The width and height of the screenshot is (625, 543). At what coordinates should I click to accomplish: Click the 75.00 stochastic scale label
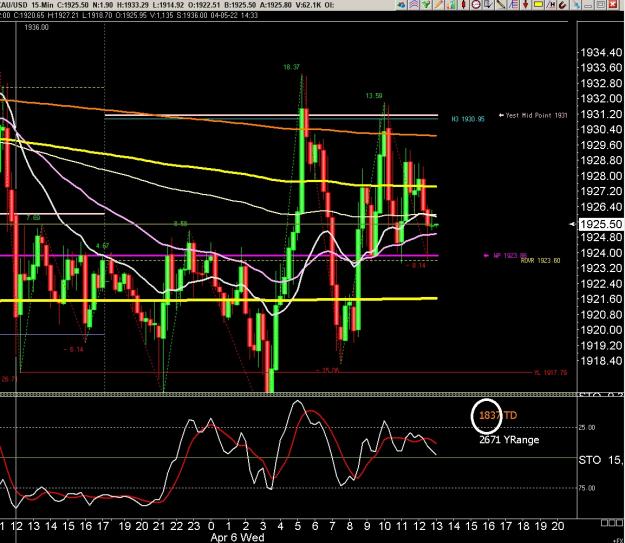[x=587, y=488]
